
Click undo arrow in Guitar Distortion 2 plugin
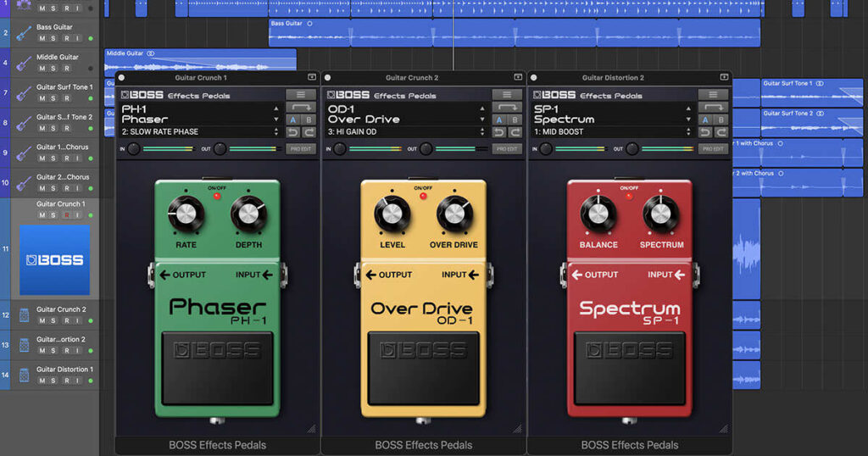pyautogui.click(x=705, y=131)
